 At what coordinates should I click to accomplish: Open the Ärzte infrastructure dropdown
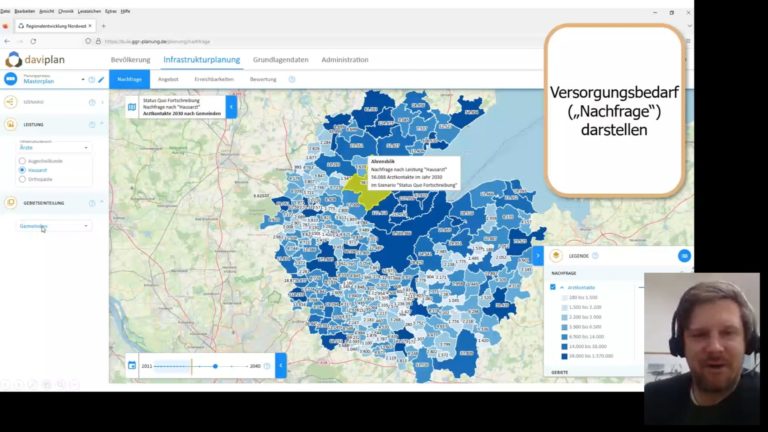[x=53, y=146]
